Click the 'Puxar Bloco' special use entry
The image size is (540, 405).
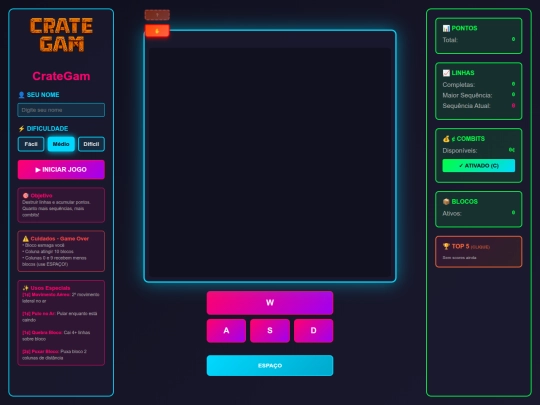tap(54, 355)
